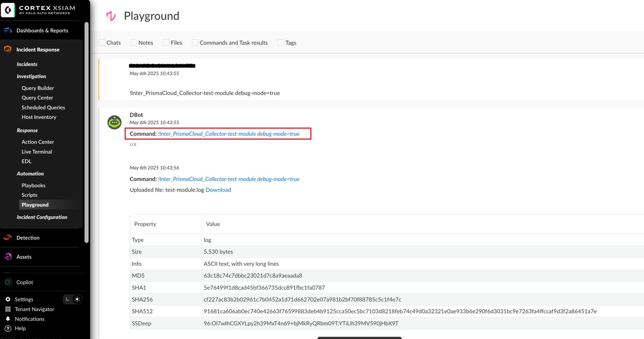This screenshot has height=339, width=644.
Task: Open Dashboards & Reports via its gauge icon
Action: 8,30
